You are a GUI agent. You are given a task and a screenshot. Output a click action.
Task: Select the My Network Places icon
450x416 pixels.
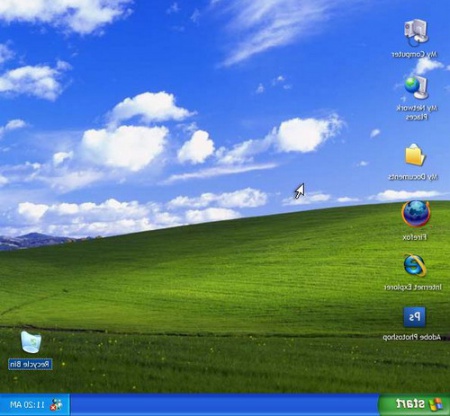coord(416,87)
